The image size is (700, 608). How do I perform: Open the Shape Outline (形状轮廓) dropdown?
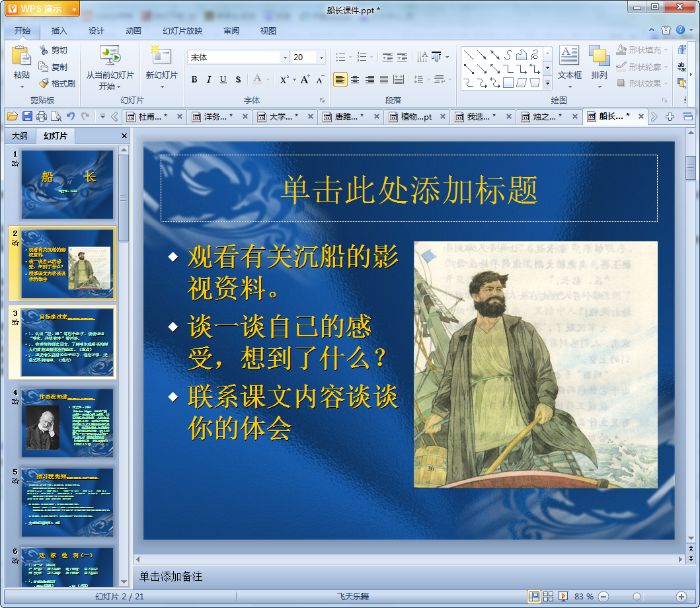click(642, 67)
